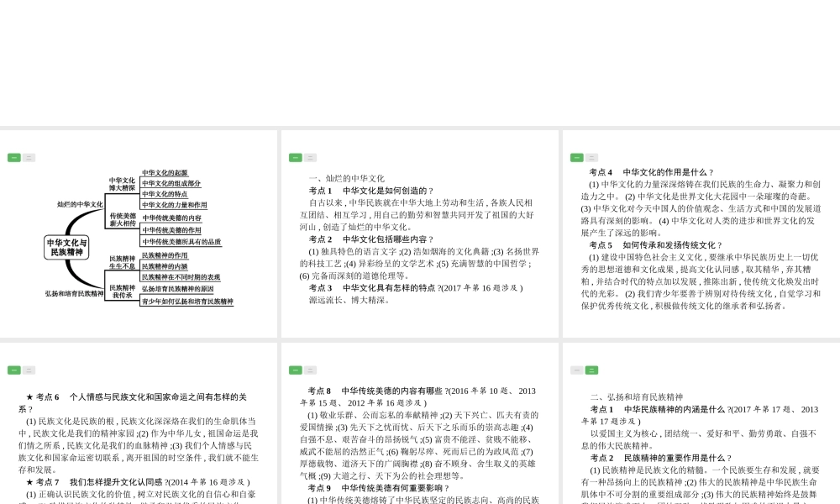Click the 弘扬和培育民族精神 mind map branch
The width and height of the screenshot is (840, 504).
tap(74, 293)
